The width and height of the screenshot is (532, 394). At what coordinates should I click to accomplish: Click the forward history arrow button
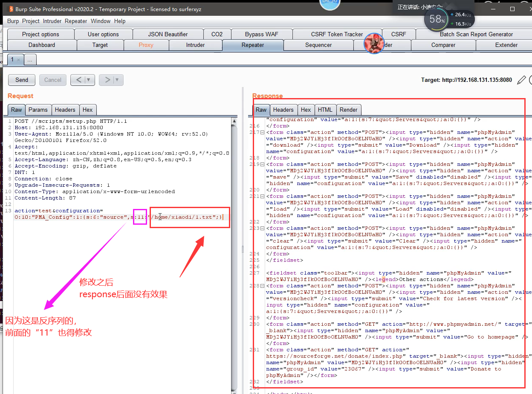pos(107,80)
